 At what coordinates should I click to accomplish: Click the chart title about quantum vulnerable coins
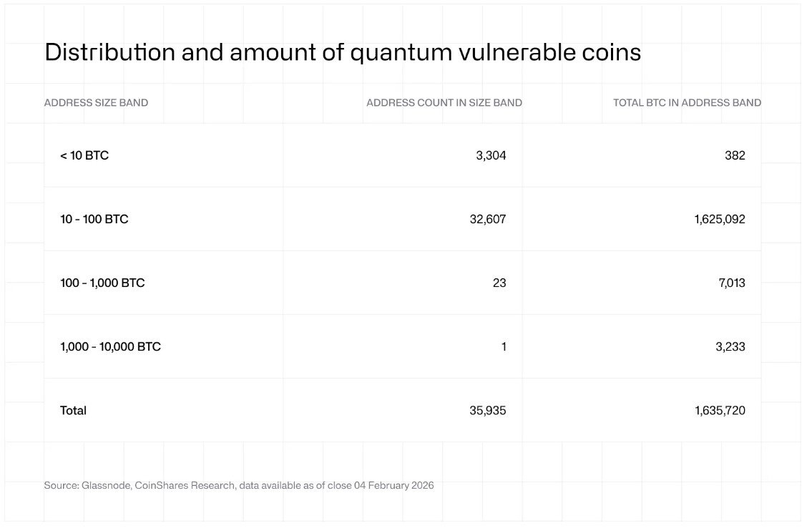pyautogui.click(x=343, y=53)
